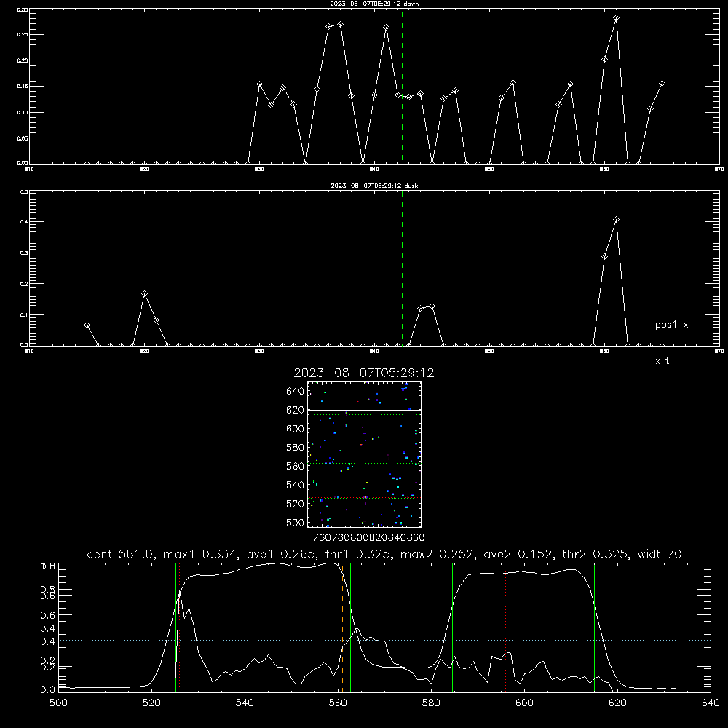Click the 'x t' label
728x728 pixels.
pyautogui.click(x=662, y=361)
